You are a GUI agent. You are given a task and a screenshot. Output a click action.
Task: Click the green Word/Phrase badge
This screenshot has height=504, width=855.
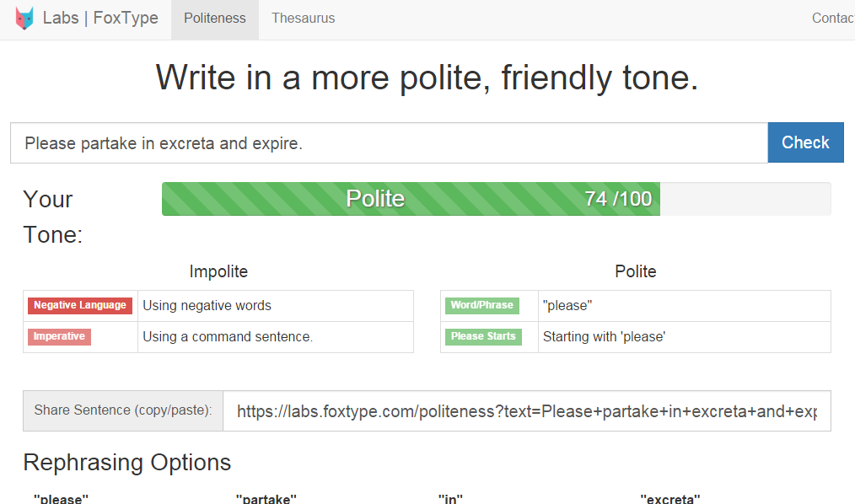pos(481,306)
